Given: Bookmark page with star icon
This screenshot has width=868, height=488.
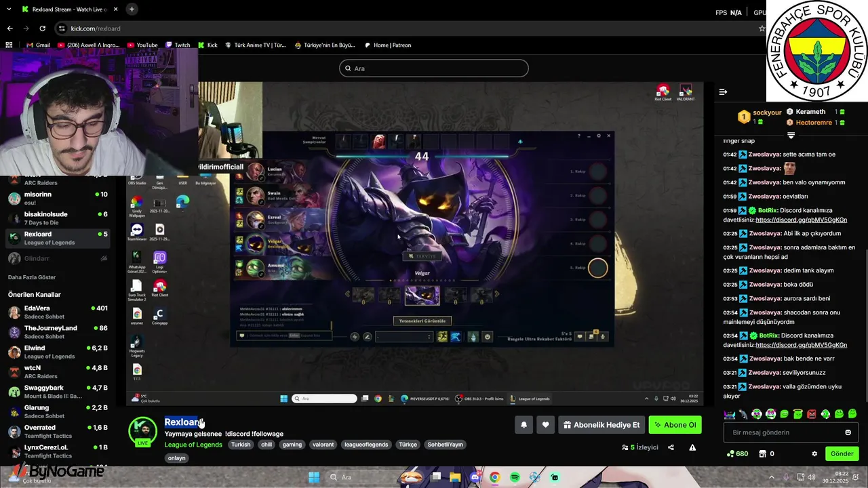Looking at the screenshot, I should click(x=762, y=28).
